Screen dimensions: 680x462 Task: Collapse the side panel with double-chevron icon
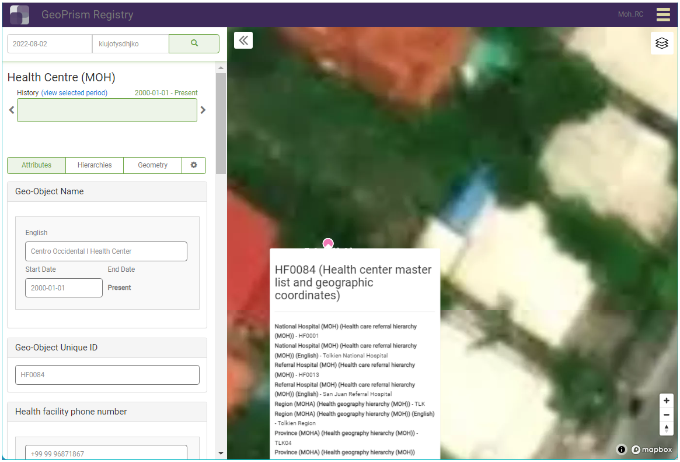tap(243, 40)
